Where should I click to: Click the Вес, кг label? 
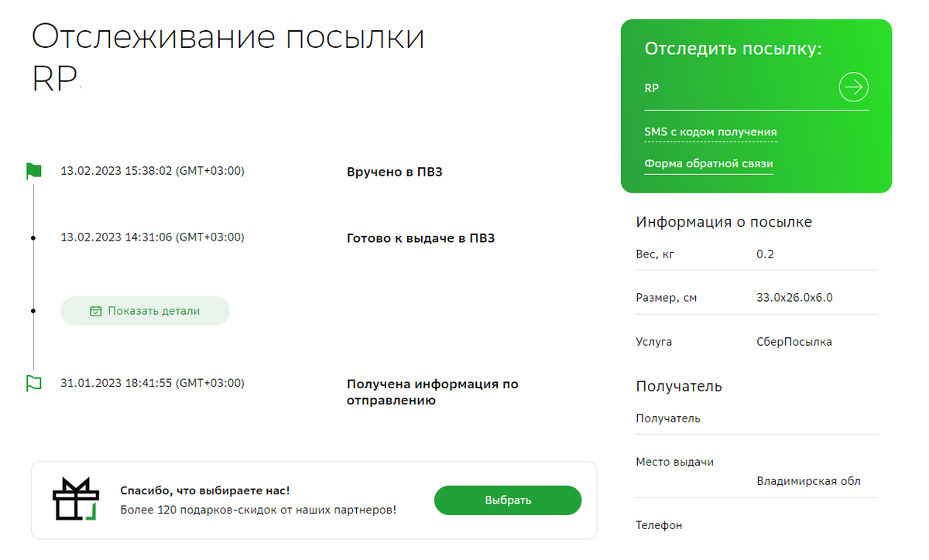(655, 254)
